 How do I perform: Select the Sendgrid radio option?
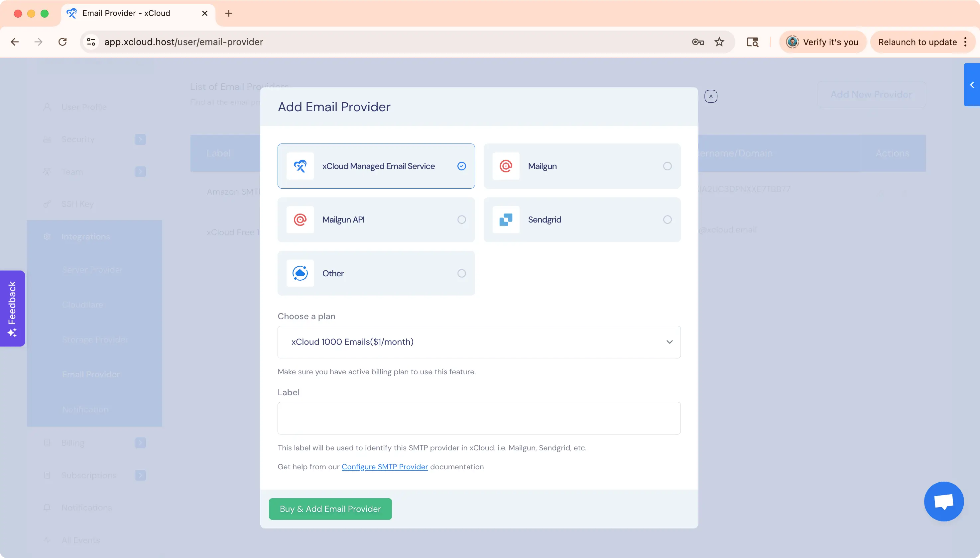pyautogui.click(x=667, y=220)
